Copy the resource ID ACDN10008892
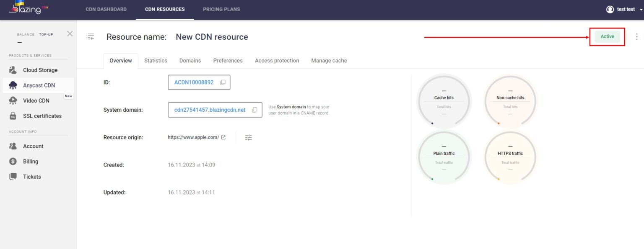The image size is (644, 249). coord(223,82)
